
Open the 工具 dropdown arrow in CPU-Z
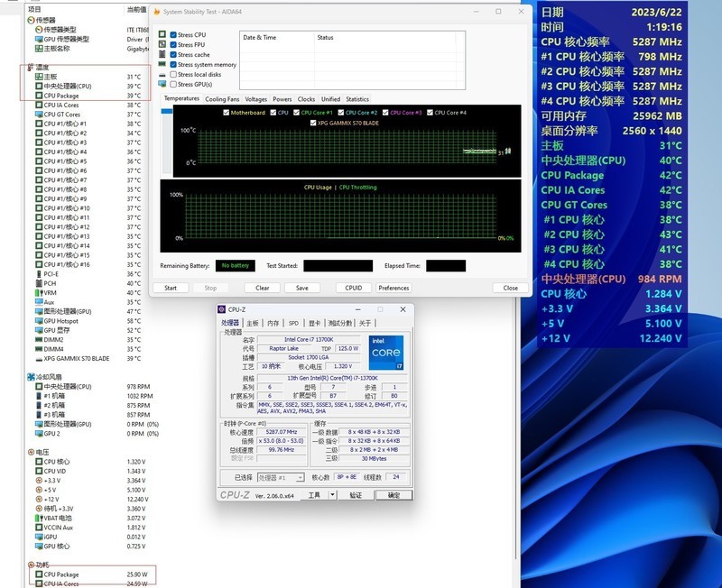[x=333, y=495]
